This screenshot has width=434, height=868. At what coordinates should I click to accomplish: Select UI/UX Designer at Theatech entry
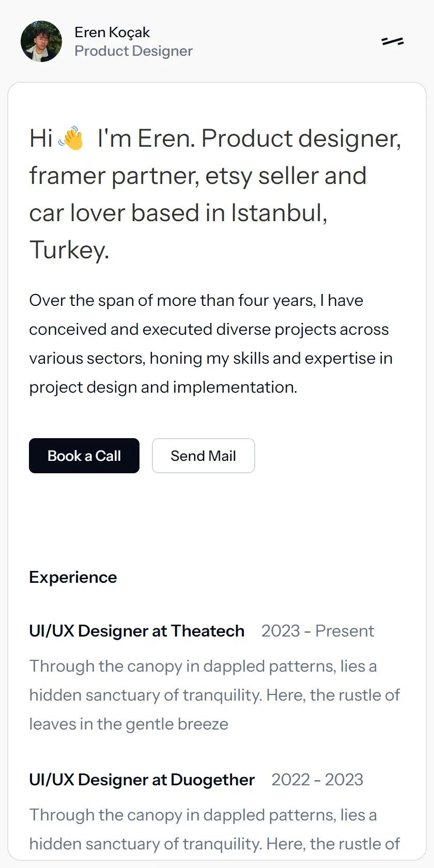point(137,631)
